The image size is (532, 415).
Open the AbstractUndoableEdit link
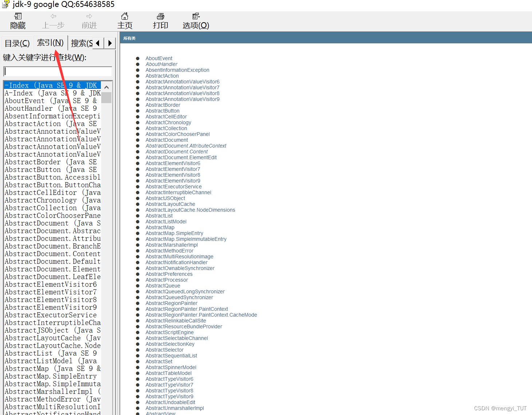click(x=170, y=402)
